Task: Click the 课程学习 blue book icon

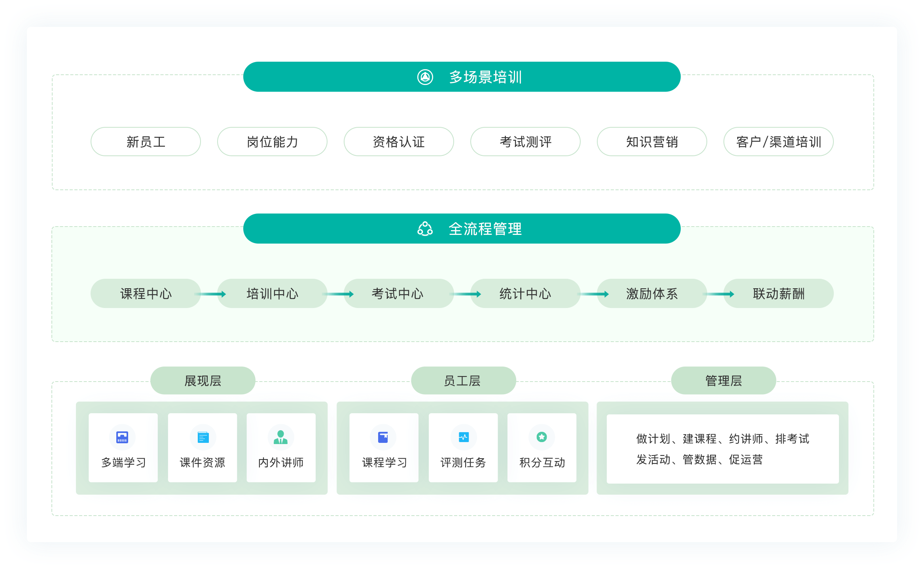Action: [383, 437]
